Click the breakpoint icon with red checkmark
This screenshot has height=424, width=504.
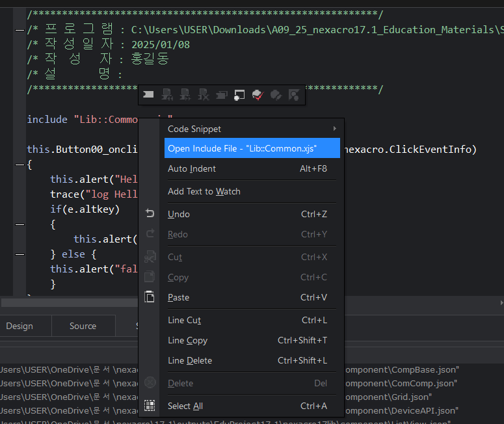(258, 95)
